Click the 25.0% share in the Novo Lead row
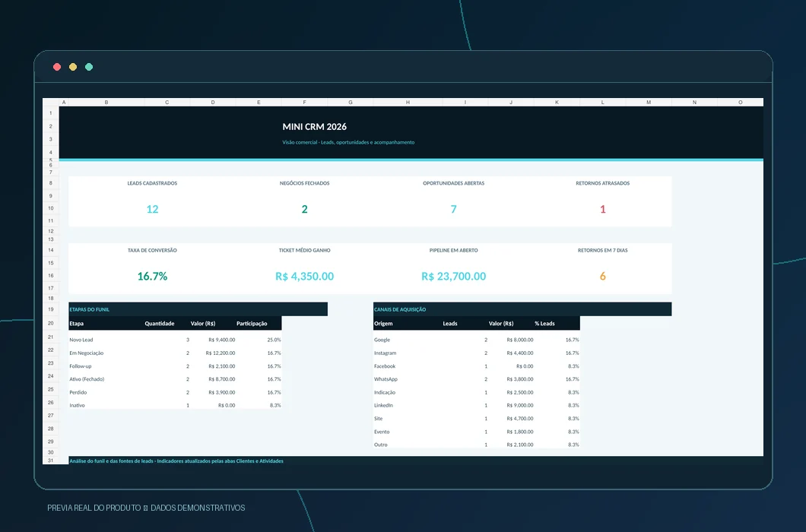This screenshot has width=806, height=532. coord(274,340)
